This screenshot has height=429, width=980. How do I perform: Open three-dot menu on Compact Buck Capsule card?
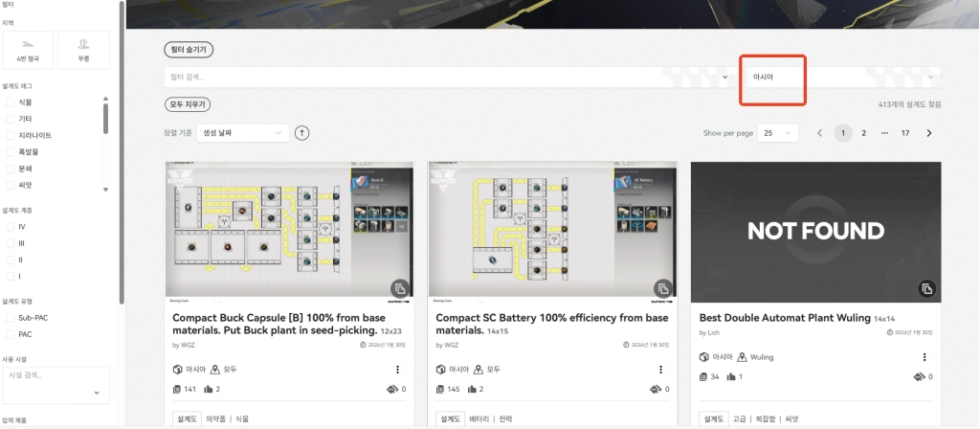click(x=397, y=369)
